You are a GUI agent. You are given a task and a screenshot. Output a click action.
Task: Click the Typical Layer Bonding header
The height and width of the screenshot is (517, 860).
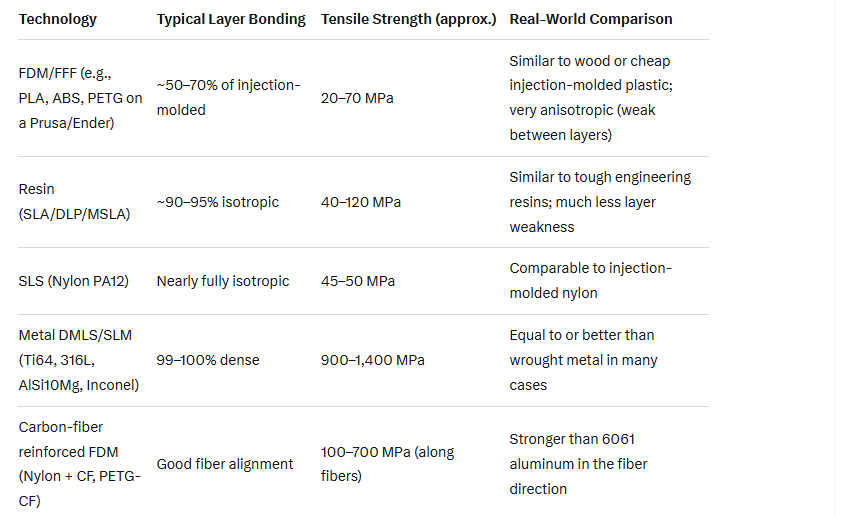click(231, 19)
